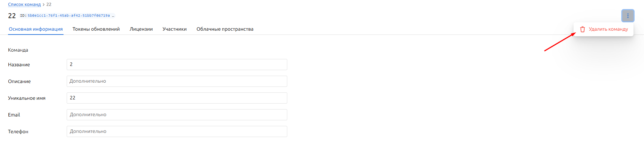The height and width of the screenshot is (143, 644).
Task: Switch to the 'Лицензии' tab
Action: pos(141,29)
